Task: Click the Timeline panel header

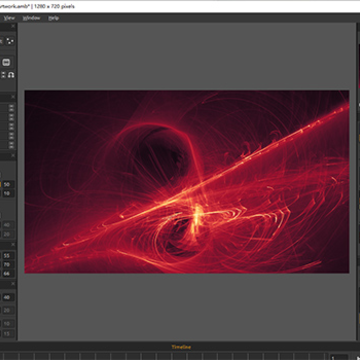Action: click(181, 347)
